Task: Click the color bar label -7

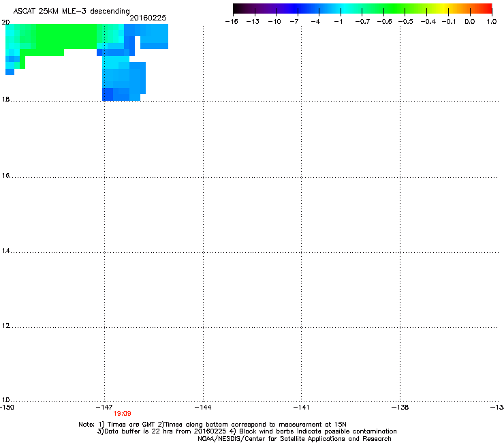Action: [294, 22]
